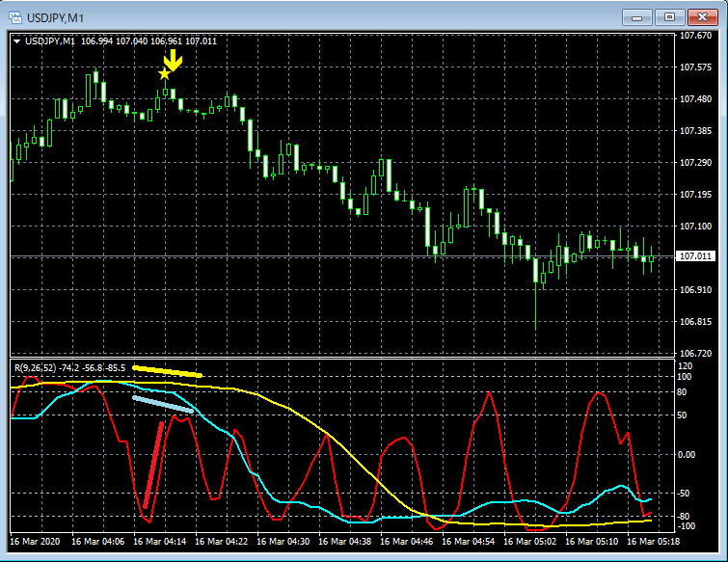The height and width of the screenshot is (562, 728).
Task: Click the 106.720 price scale value
Action: (x=695, y=353)
